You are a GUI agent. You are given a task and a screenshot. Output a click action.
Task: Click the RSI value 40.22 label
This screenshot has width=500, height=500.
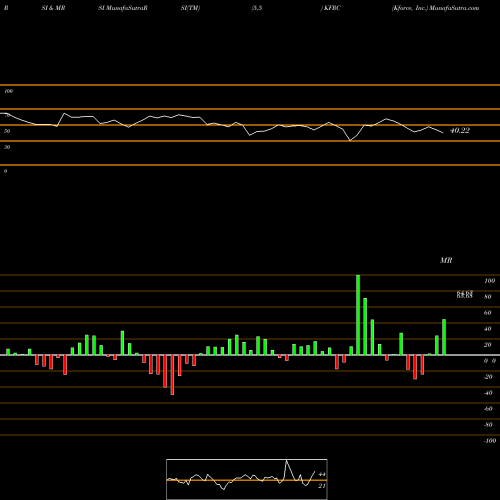(x=460, y=130)
